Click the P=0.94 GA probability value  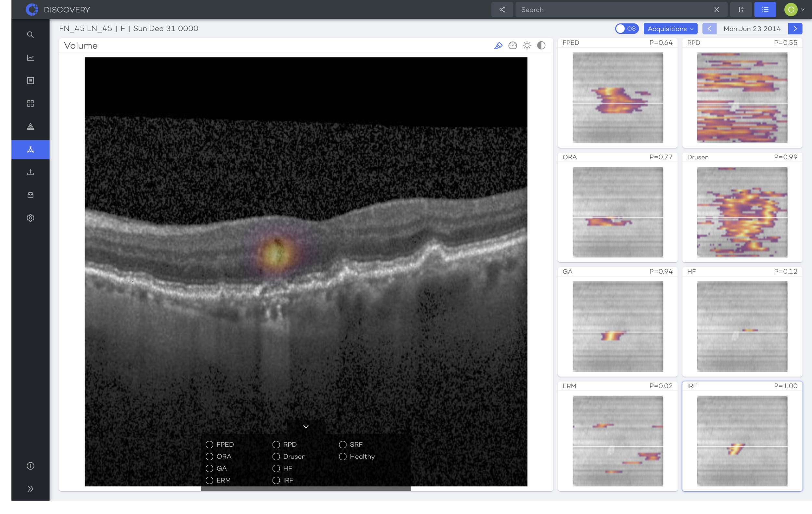click(661, 272)
